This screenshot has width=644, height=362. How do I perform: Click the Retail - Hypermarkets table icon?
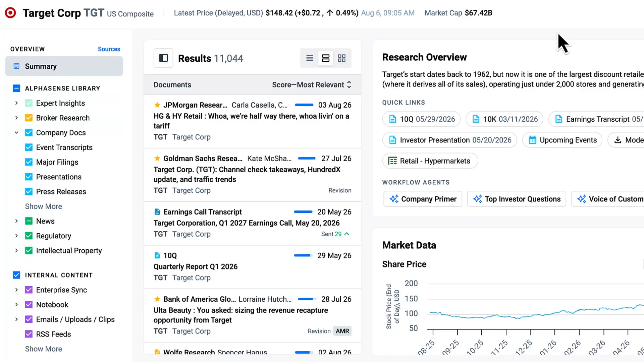coord(392,161)
